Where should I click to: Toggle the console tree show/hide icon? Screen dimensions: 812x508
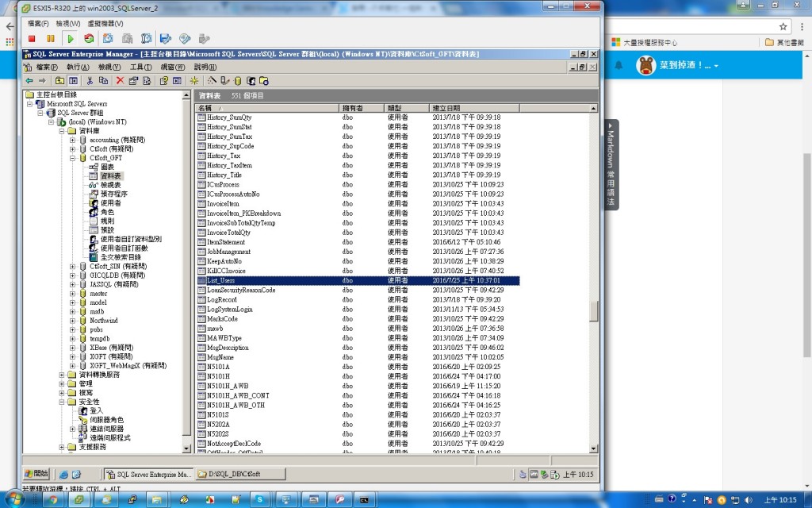click(x=73, y=81)
